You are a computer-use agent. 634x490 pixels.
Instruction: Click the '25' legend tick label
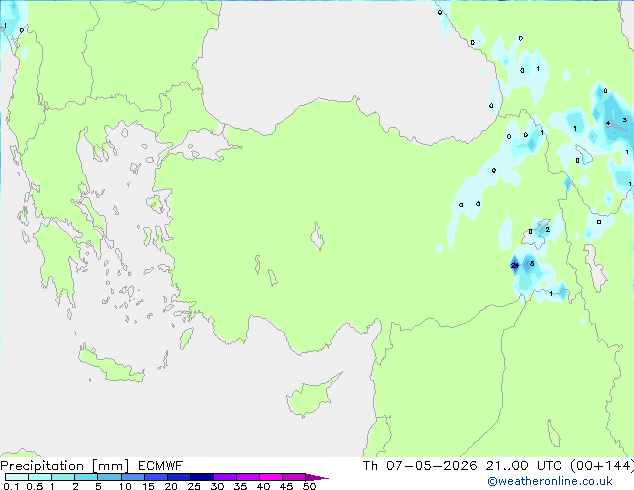click(x=194, y=486)
